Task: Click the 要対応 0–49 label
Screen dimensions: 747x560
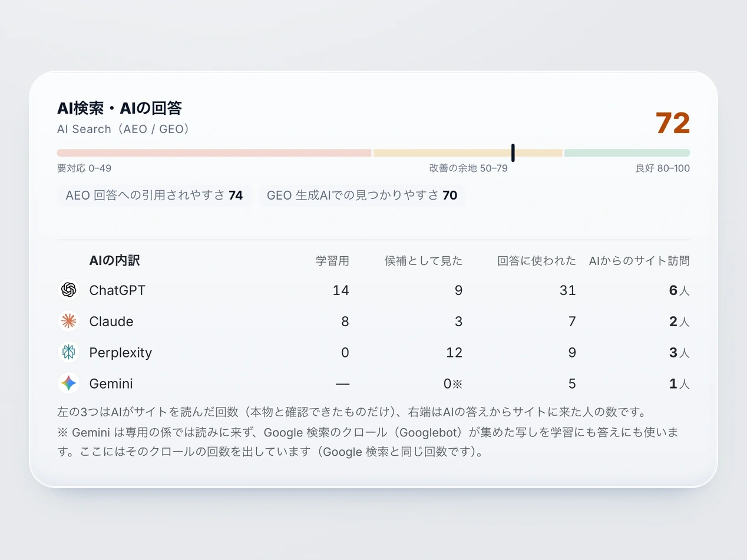Action: (84, 168)
